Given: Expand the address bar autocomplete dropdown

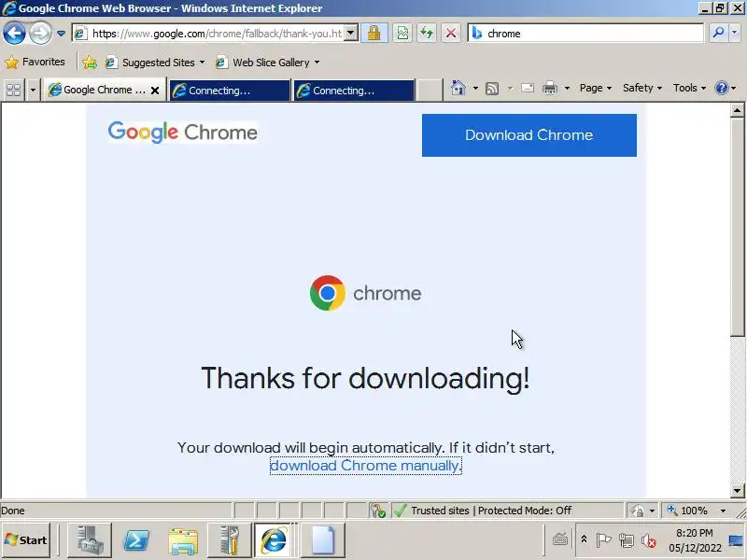Looking at the screenshot, I should tap(351, 34).
